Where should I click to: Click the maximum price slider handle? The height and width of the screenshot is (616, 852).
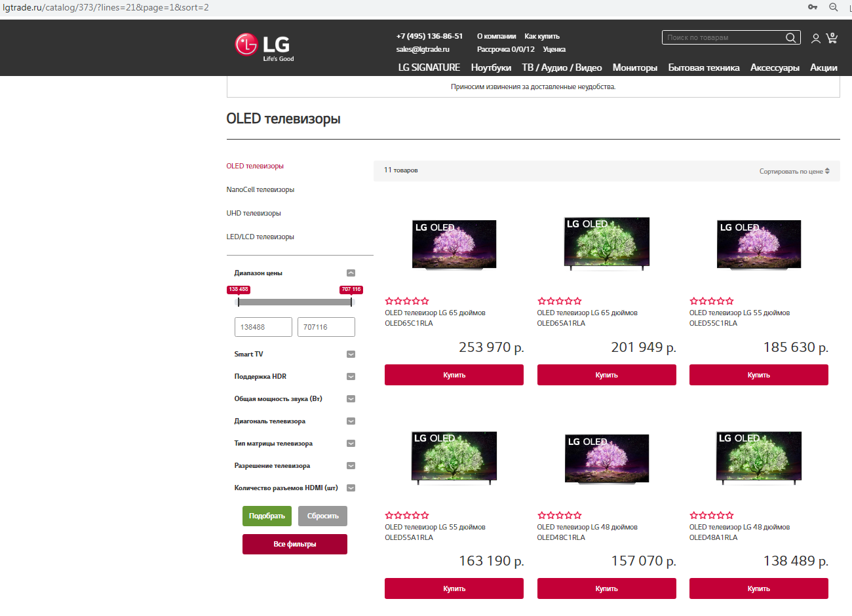tap(351, 302)
